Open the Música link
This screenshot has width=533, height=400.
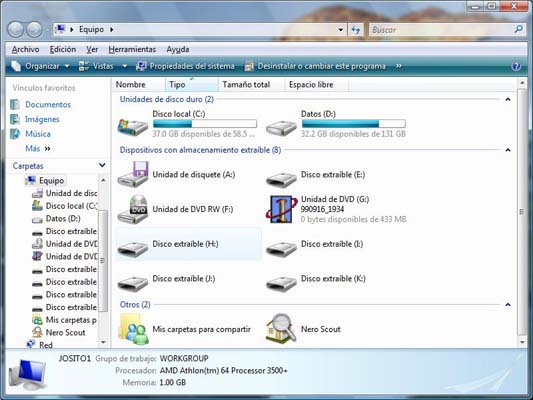pyautogui.click(x=38, y=134)
